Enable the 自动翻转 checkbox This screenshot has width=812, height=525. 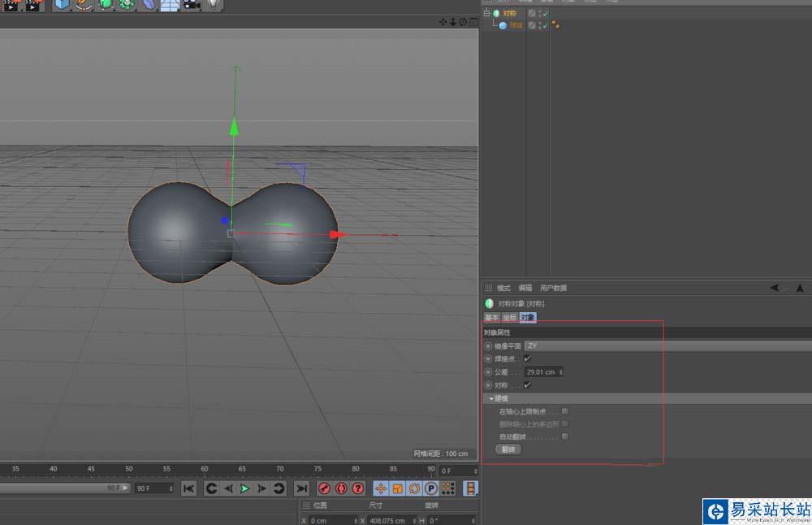click(565, 436)
